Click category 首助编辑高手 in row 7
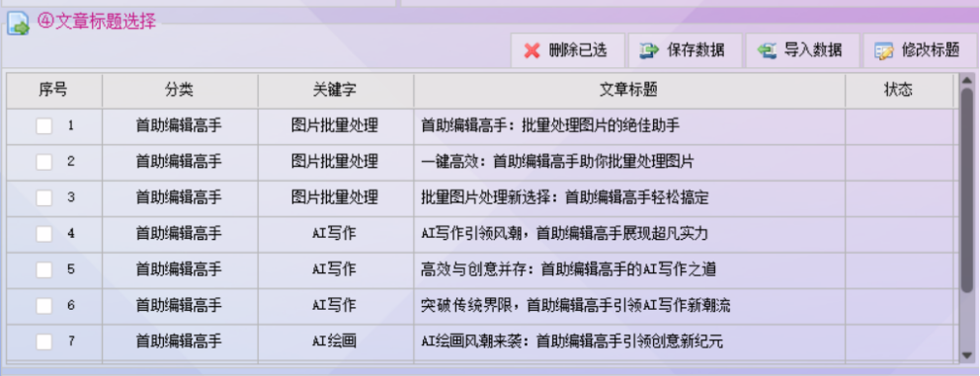This screenshot has height=376, width=980. [x=179, y=341]
